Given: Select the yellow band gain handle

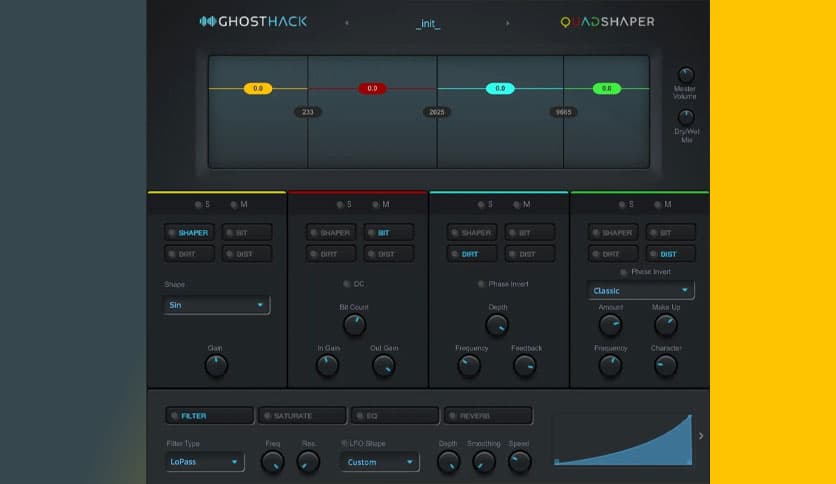Looking at the screenshot, I should pos(258,88).
